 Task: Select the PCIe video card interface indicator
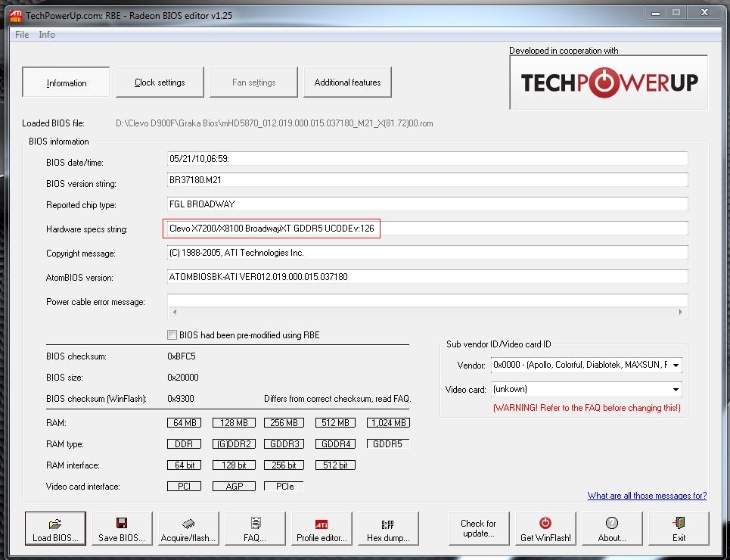pos(284,487)
